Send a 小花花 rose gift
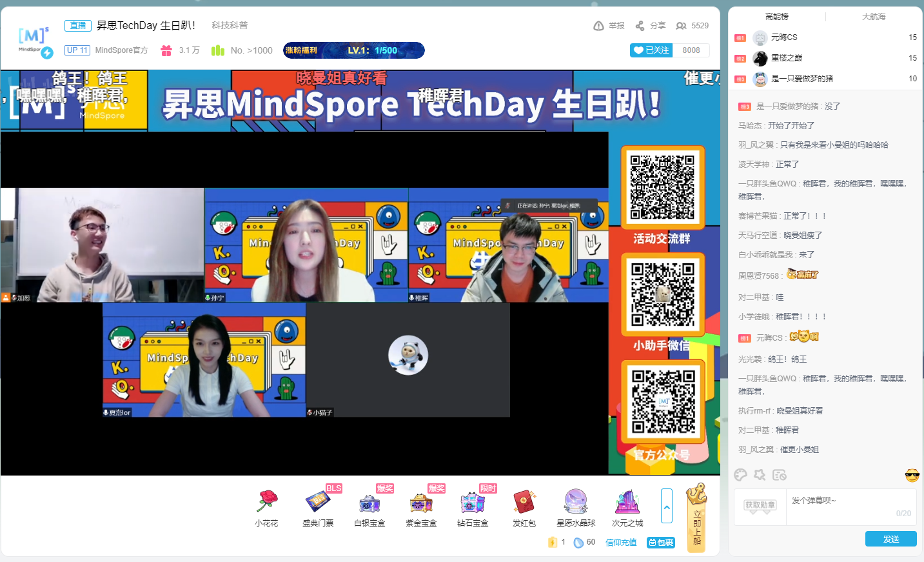The image size is (924, 562). 266,508
